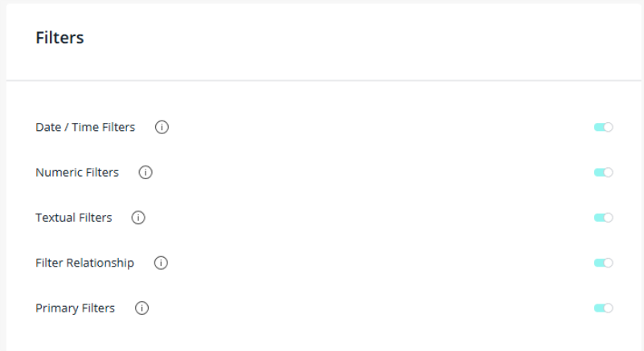Image resolution: width=644 pixels, height=351 pixels.
Task: Click the Filters section heading
Action: 59,38
